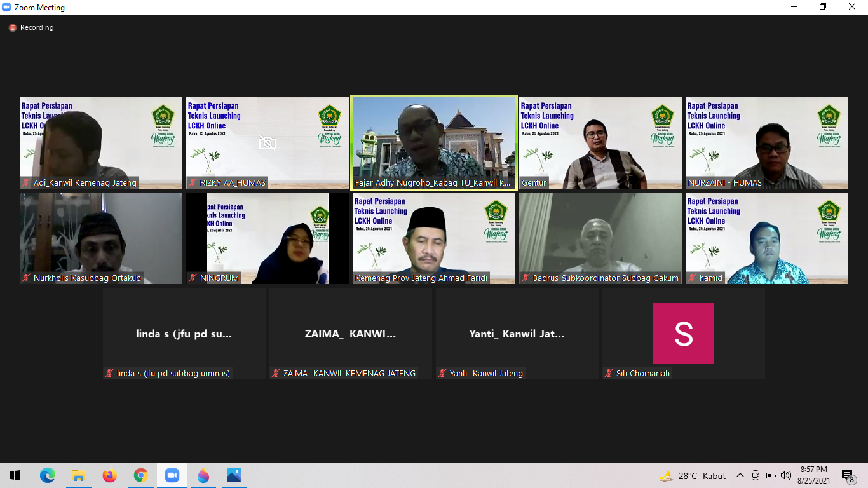
Task: Click muted mic icon next to Yanti_ Kanwil Jateng
Action: point(443,374)
